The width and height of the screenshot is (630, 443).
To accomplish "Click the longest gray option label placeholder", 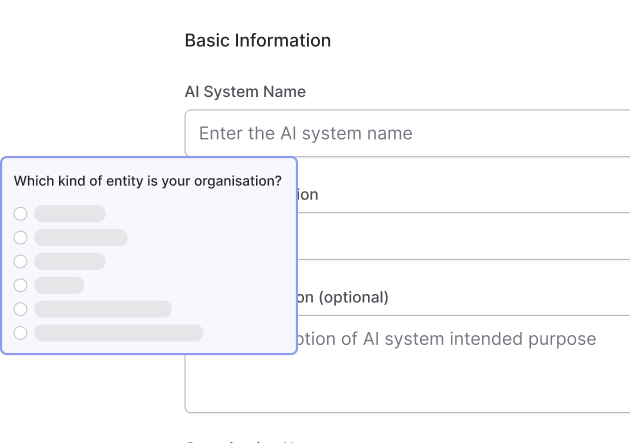I will tap(118, 332).
